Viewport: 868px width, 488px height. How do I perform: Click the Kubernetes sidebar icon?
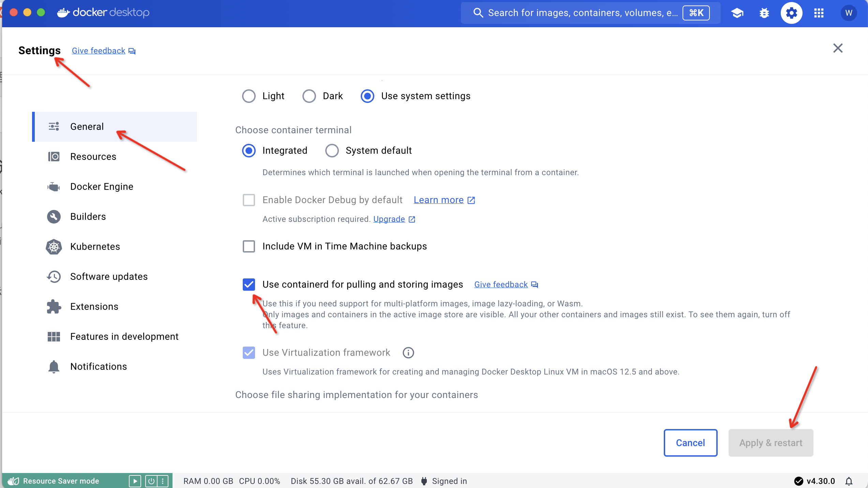click(54, 246)
